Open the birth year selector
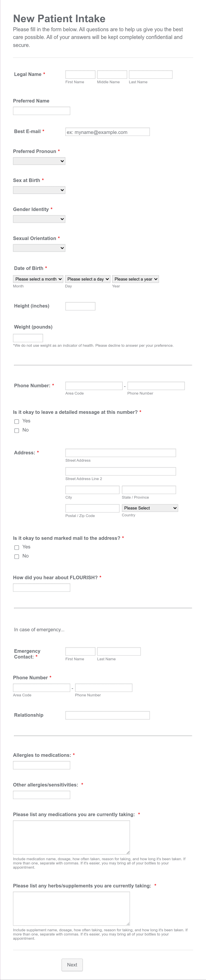206x980 pixels. tap(136, 279)
